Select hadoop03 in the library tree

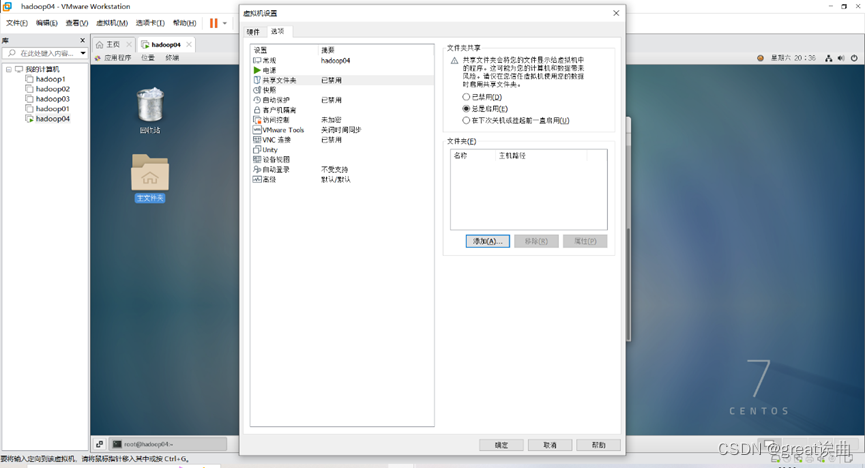click(x=52, y=99)
